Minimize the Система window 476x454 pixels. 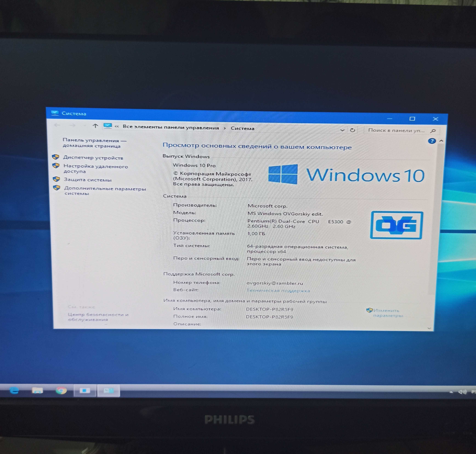pos(389,119)
